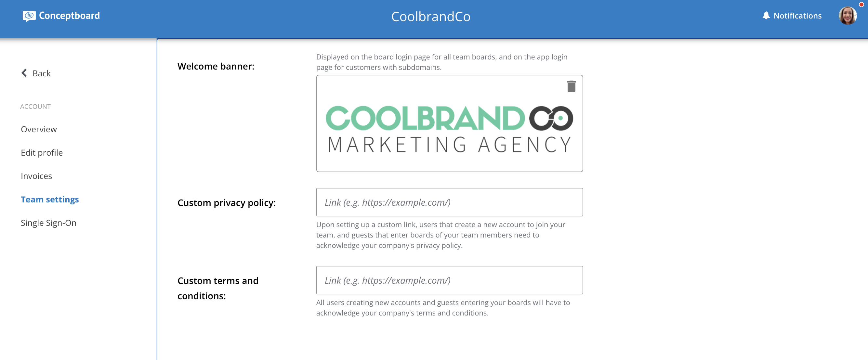
Task: Open the Overview account page
Action: tap(39, 129)
